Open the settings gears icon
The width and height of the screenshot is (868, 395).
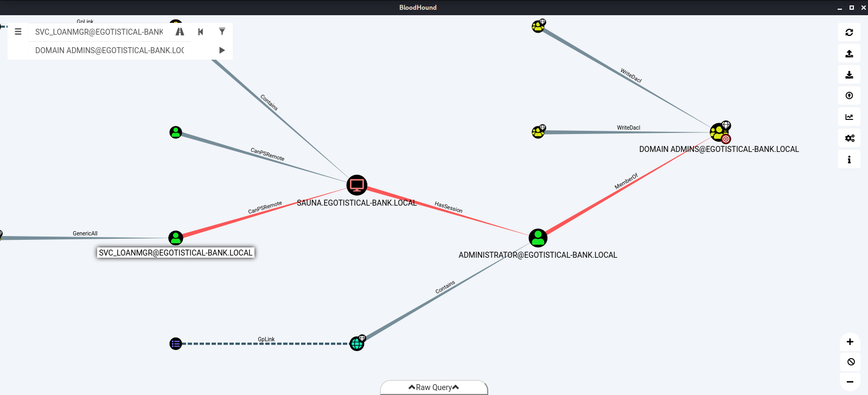[849, 138]
